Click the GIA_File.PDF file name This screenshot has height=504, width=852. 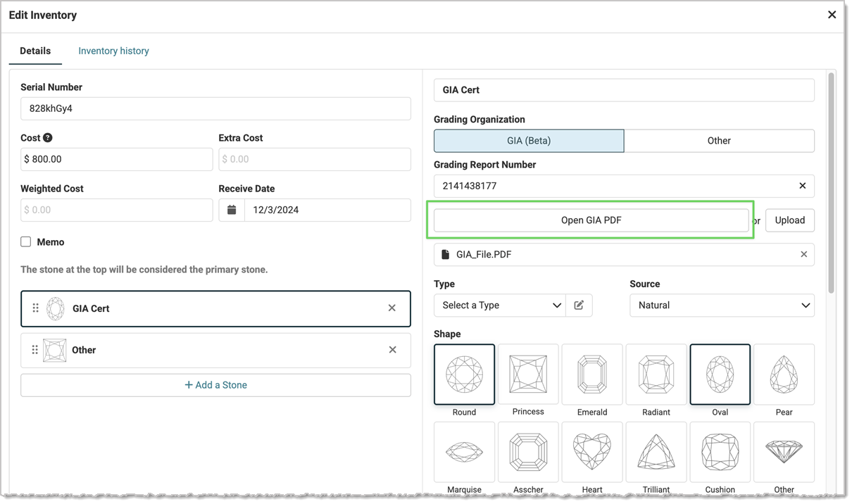click(x=484, y=255)
